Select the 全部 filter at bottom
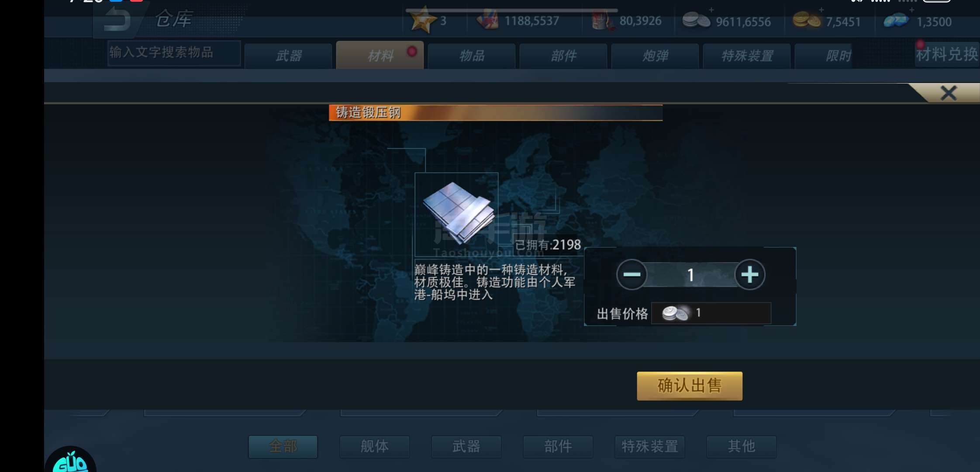Screen dimensions: 980x472 pyautogui.click(x=283, y=446)
